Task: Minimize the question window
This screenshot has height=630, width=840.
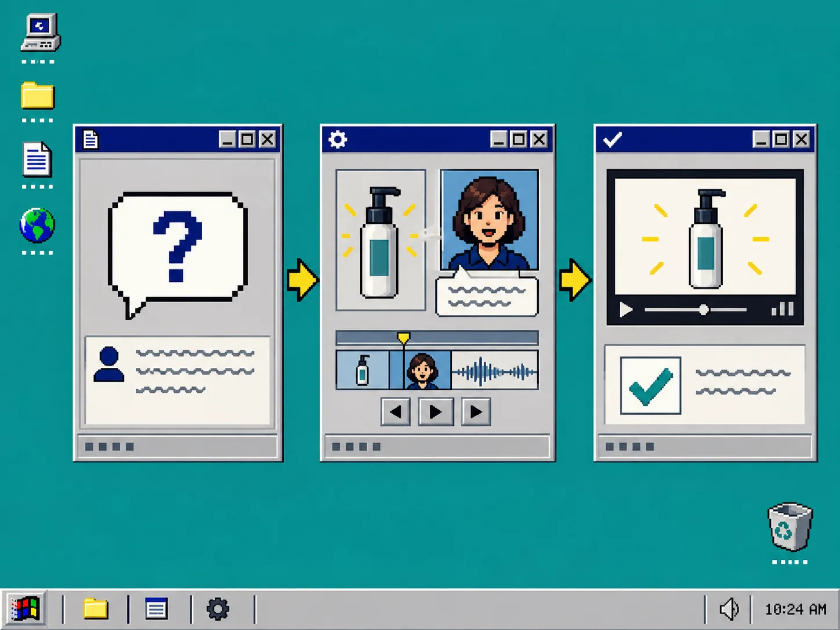Action: 227,139
